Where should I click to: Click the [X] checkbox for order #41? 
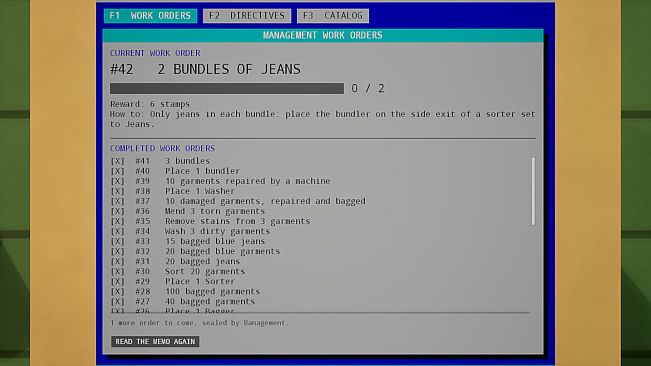117,161
